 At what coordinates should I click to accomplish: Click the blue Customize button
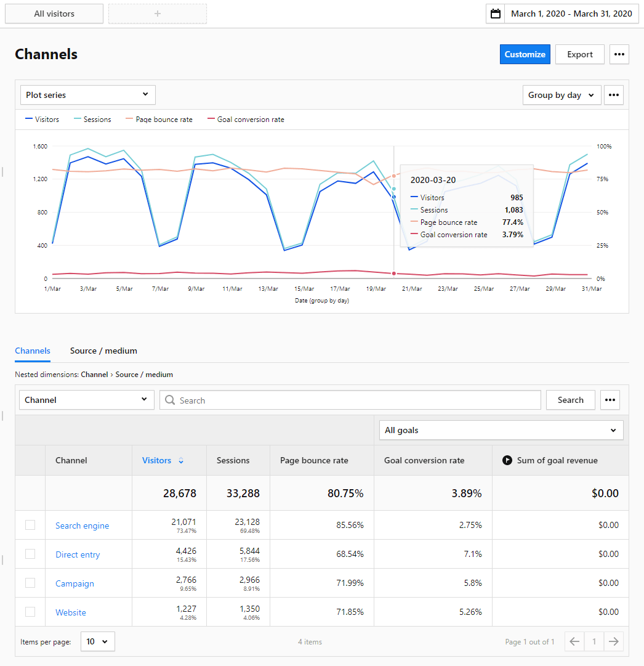click(x=525, y=54)
